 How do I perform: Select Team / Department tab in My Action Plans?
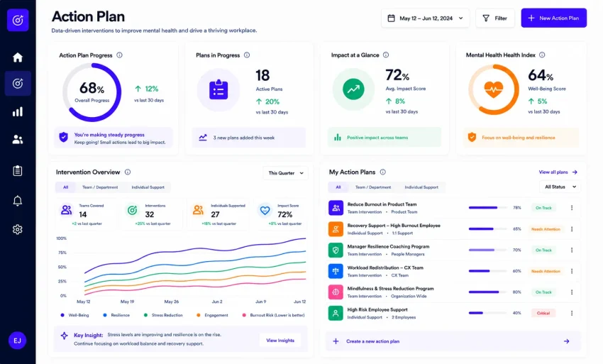(373, 187)
